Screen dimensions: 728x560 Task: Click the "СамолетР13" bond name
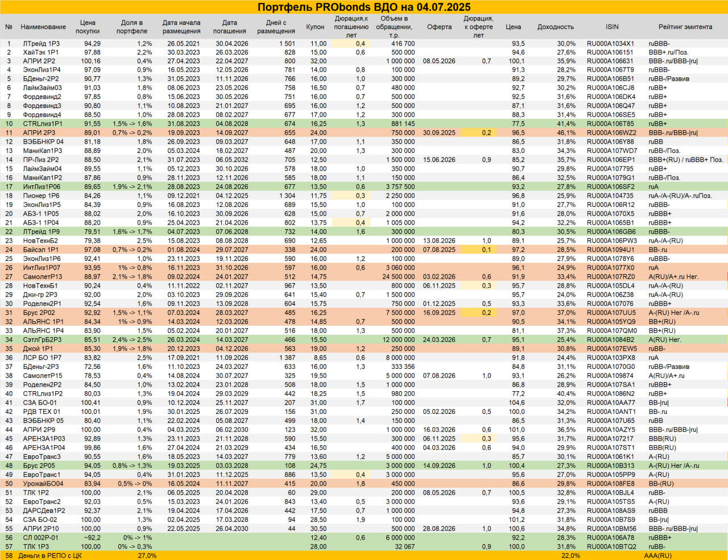pyautogui.click(x=42, y=277)
